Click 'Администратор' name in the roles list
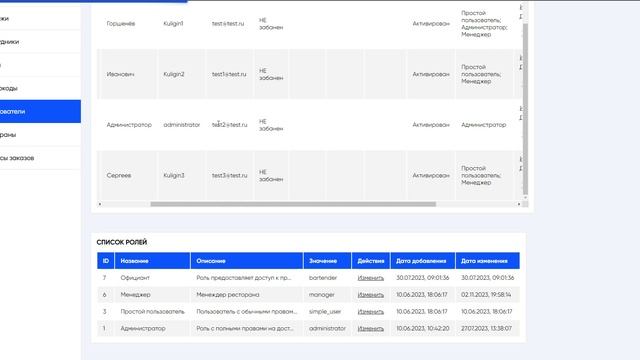Viewport: 640px width, 360px height. coord(143,329)
